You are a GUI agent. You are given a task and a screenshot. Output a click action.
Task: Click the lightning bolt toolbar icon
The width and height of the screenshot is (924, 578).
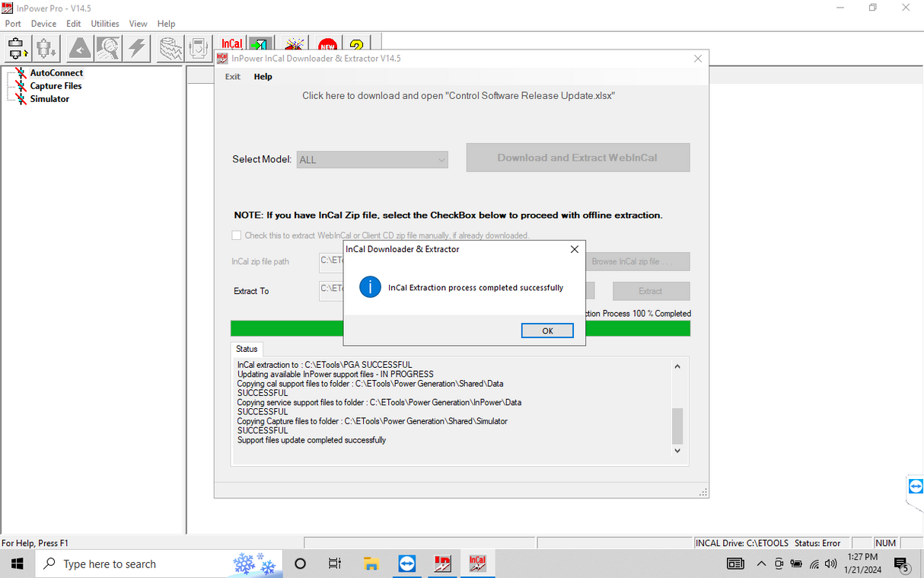[137, 48]
